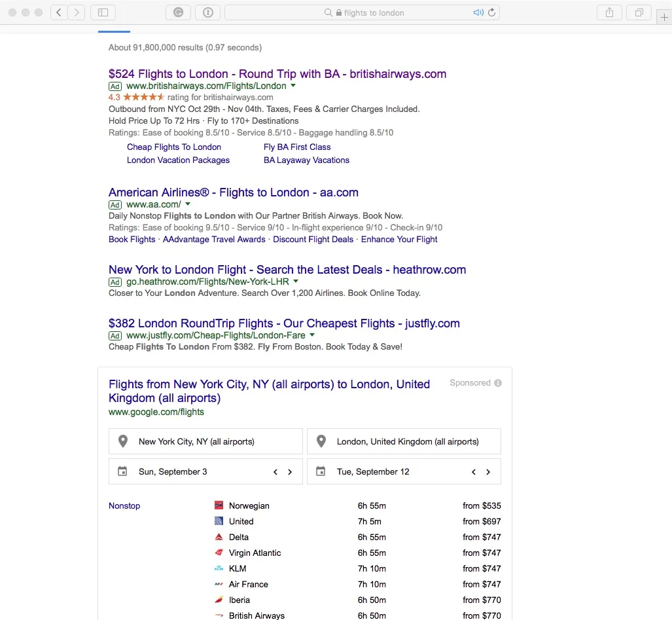Open $382 London RoundTrip Flights justfly result
The image size is (672, 620).
coord(284,323)
